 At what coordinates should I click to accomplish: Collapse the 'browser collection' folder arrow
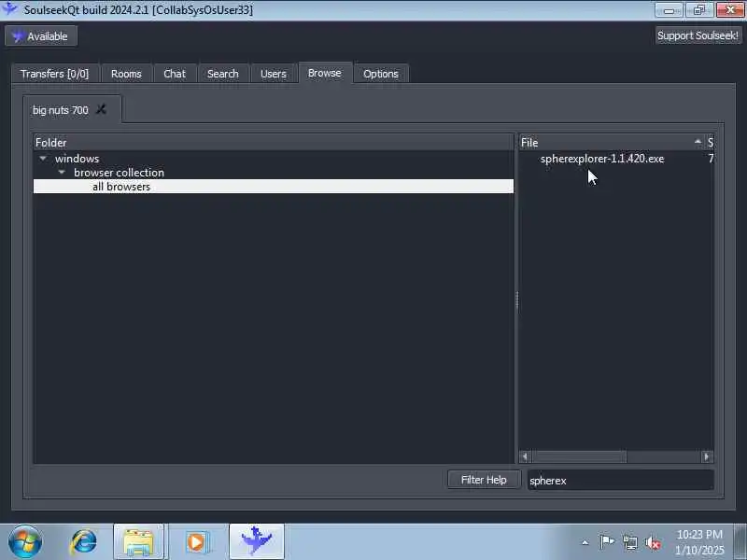pyautogui.click(x=62, y=173)
